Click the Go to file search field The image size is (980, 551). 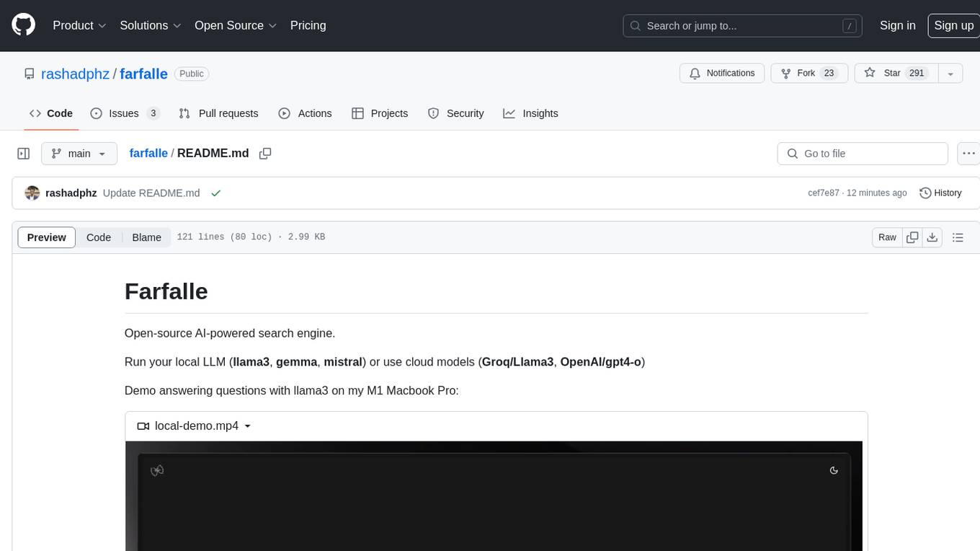coord(863,154)
